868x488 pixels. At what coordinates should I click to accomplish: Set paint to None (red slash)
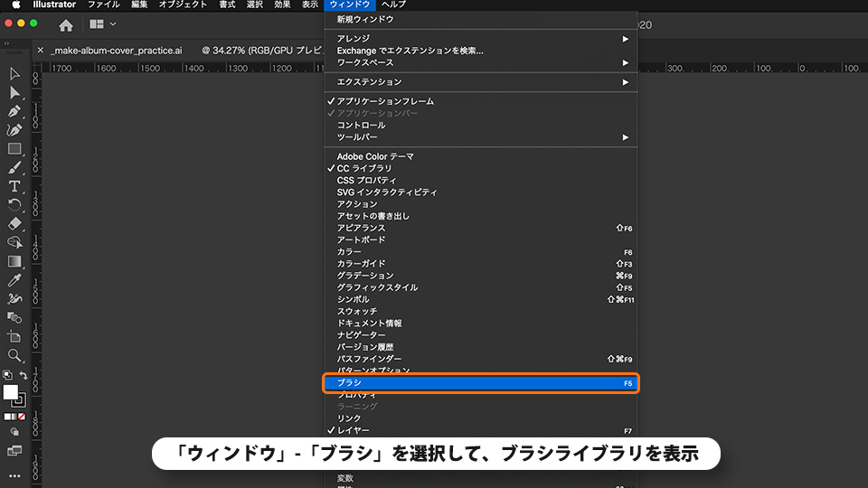[x=22, y=417]
